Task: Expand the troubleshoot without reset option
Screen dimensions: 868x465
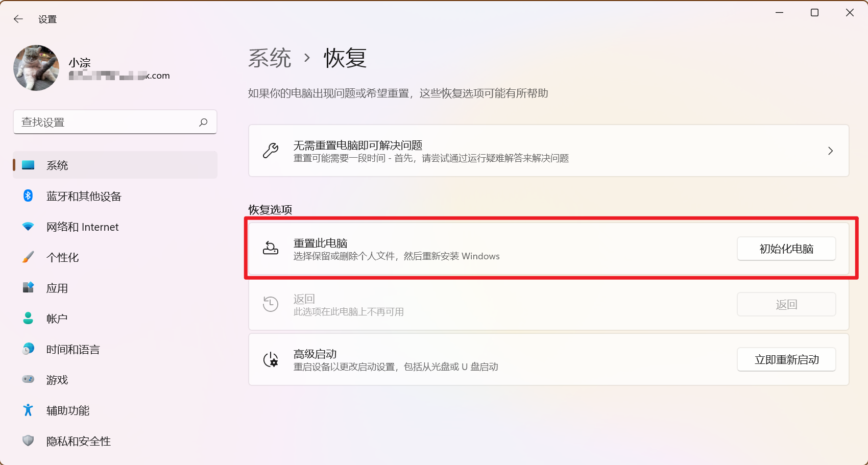Action: (830, 151)
